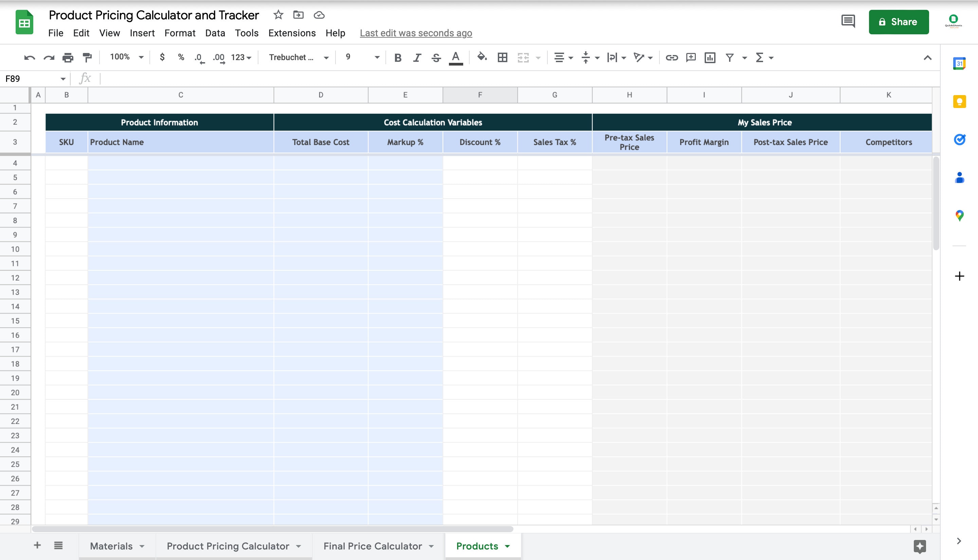Open Google Keep from the right sidebar
Viewport: 978px width, 560px height.
click(960, 102)
